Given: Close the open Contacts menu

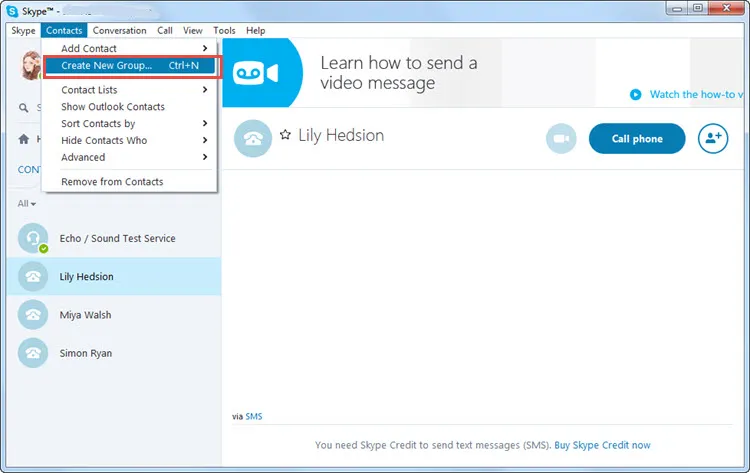Looking at the screenshot, I should [64, 31].
